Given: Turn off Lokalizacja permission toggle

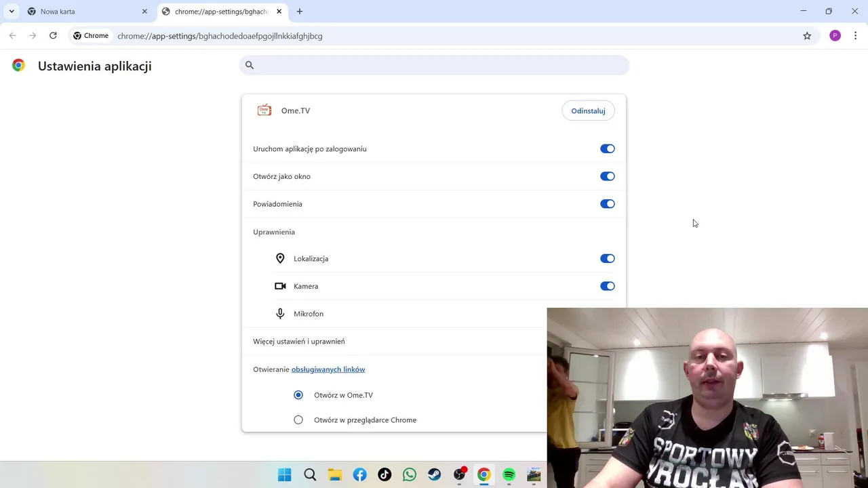Looking at the screenshot, I should [x=607, y=258].
